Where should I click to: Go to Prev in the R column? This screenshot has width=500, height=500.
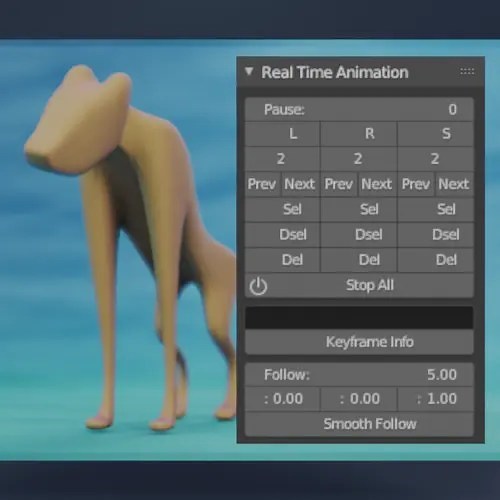339,184
